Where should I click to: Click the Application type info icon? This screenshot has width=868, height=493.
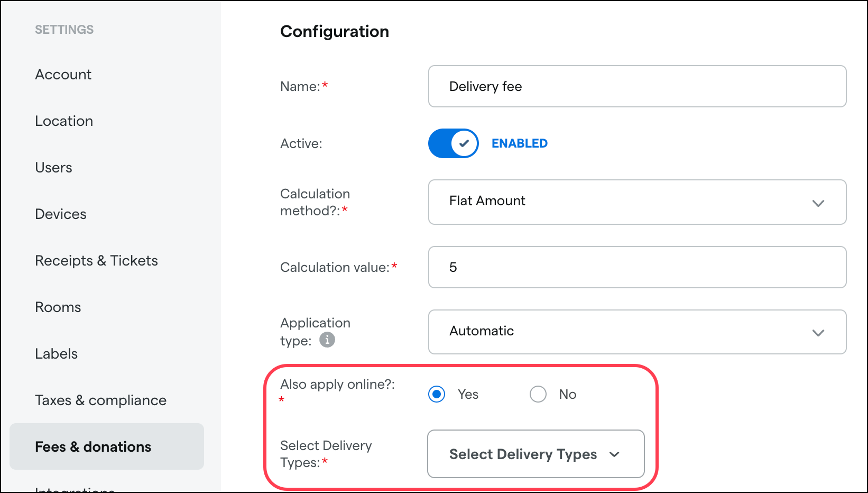pos(327,340)
